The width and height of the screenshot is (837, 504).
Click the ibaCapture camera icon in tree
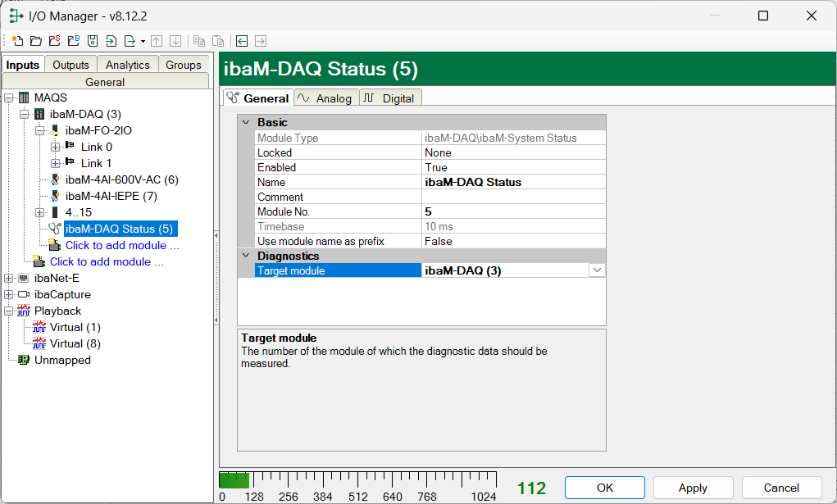[x=23, y=294]
